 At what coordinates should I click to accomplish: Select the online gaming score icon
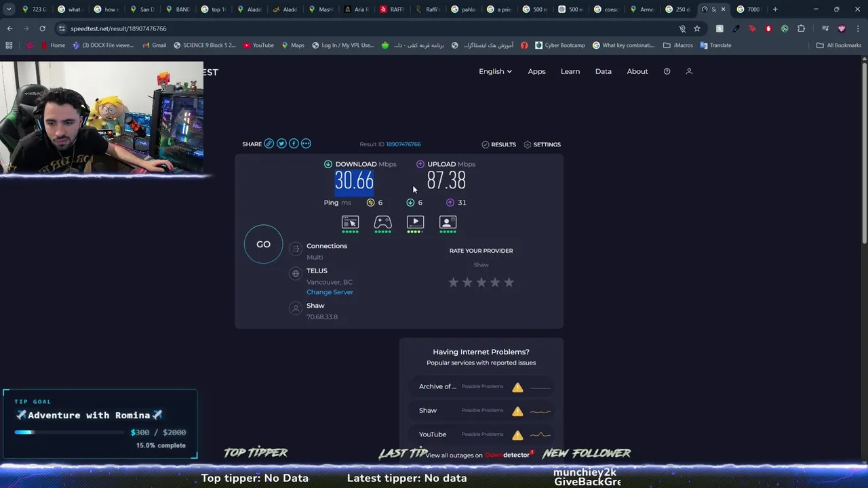(382, 222)
